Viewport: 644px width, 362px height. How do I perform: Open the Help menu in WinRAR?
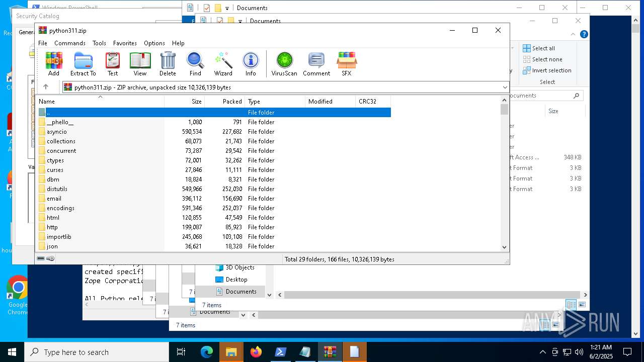click(x=178, y=43)
